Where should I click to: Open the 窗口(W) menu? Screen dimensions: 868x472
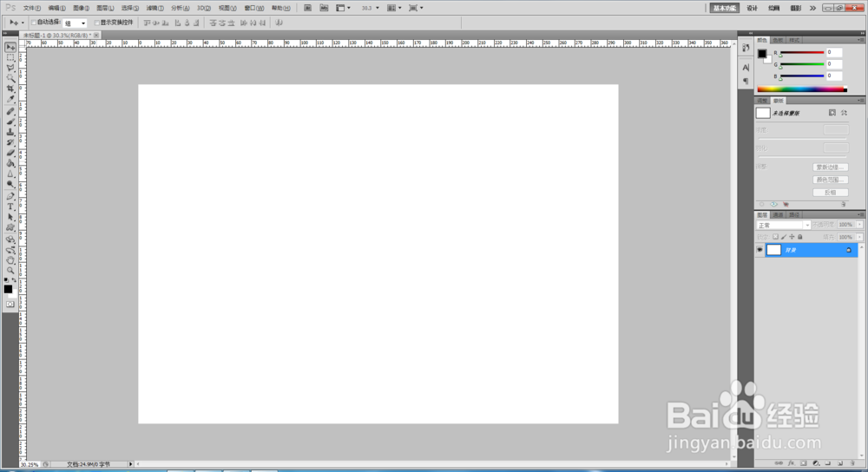[x=254, y=9]
